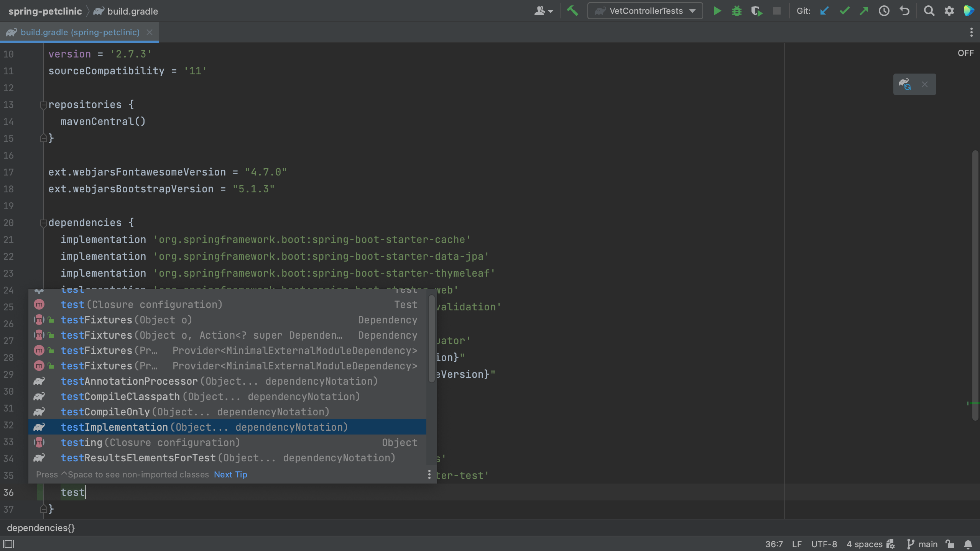
Task: Commit changes via the green checkmark icon
Action: point(845,11)
